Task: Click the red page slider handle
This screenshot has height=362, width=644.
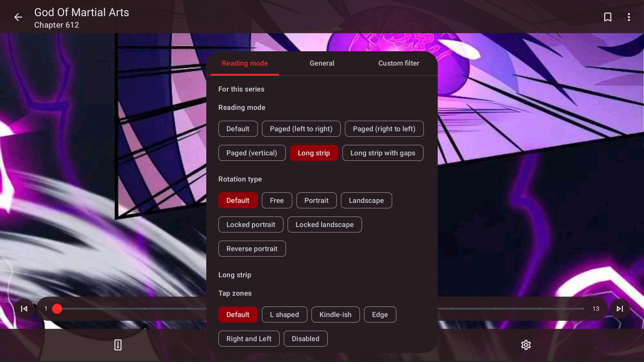Action: point(57,309)
